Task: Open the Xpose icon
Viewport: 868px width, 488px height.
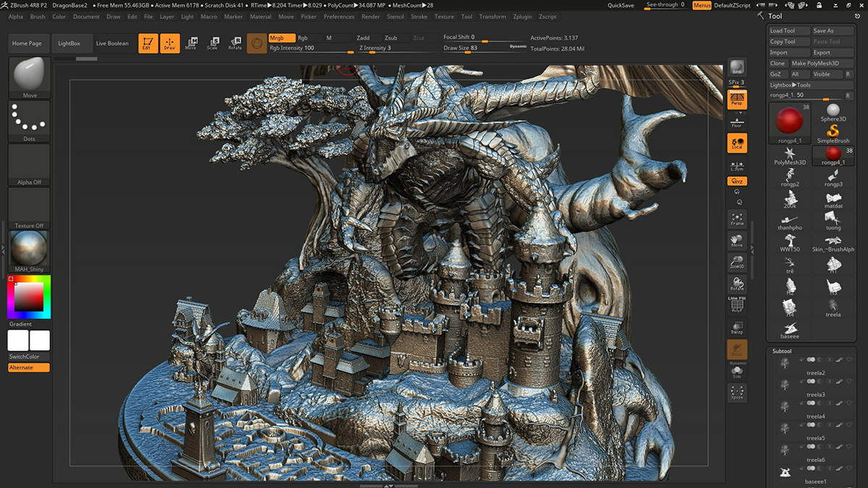Action: pos(737,393)
